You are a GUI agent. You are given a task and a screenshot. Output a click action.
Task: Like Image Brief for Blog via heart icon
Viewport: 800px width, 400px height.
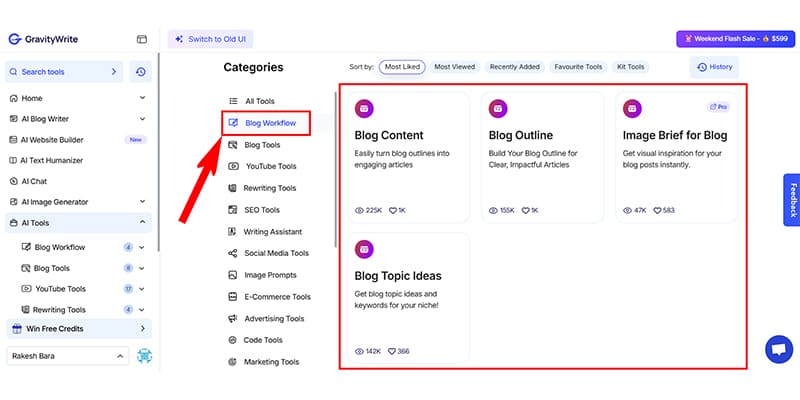coord(657,210)
